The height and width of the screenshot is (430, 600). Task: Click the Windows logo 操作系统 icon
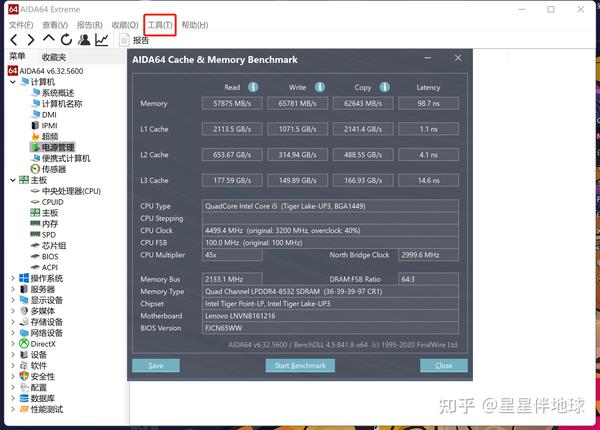click(24, 278)
